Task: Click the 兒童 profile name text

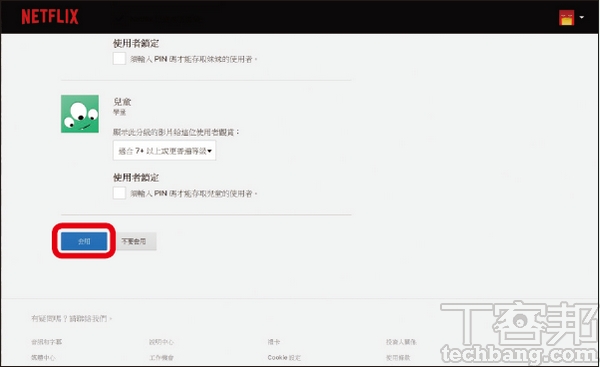Action: [122, 101]
